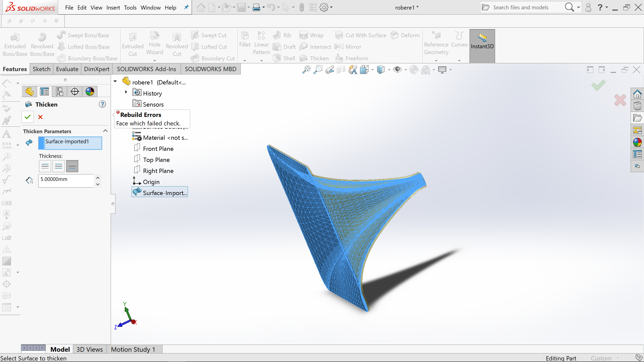Expand the History tree node

click(126, 92)
